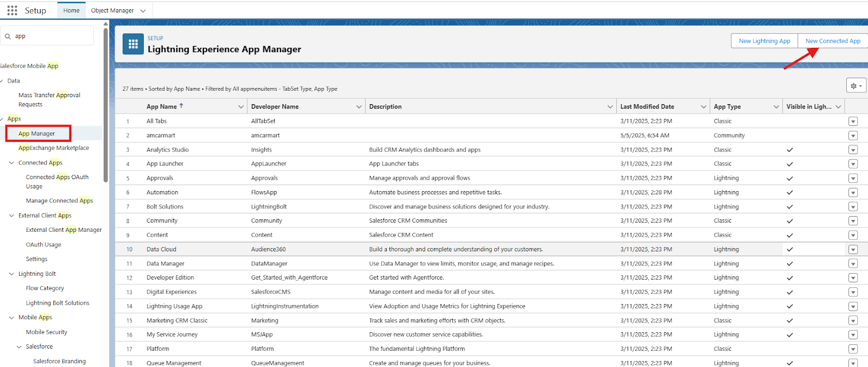Open App Manager in sidebar

point(37,134)
